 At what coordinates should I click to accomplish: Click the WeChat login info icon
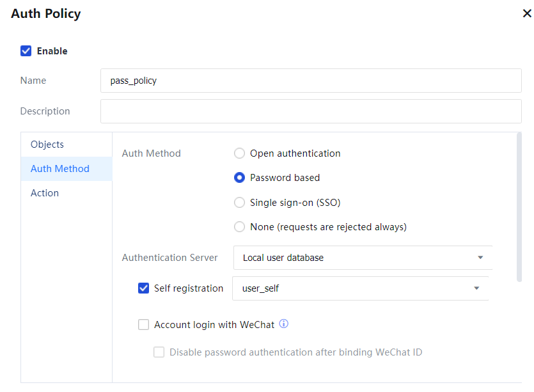point(284,324)
